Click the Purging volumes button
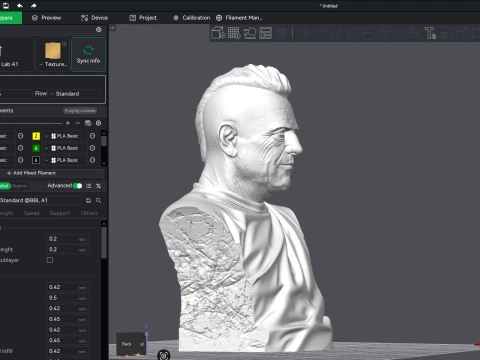Viewport: 480px width, 360px height. (80, 111)
